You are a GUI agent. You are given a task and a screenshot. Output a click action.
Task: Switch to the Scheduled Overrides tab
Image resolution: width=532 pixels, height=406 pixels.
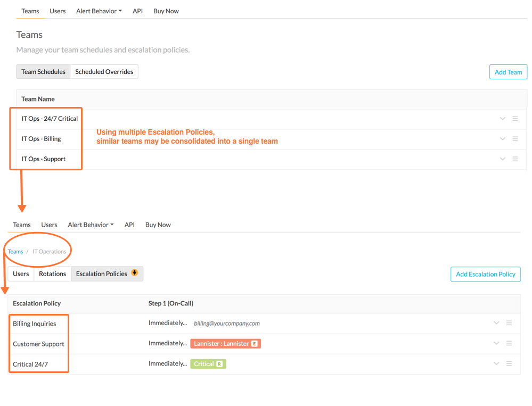(104, 72)
